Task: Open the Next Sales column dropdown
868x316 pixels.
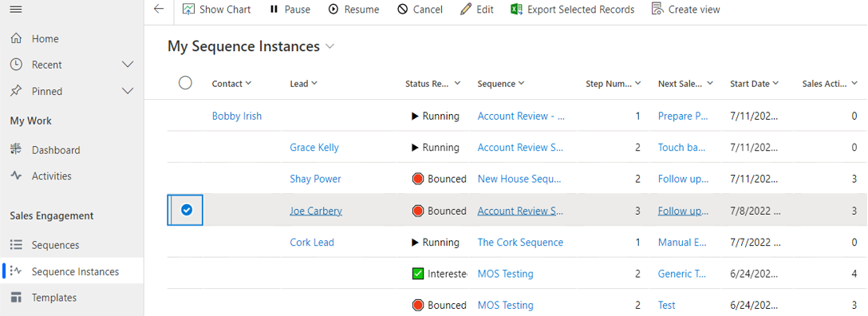Action: pos(710,84)
